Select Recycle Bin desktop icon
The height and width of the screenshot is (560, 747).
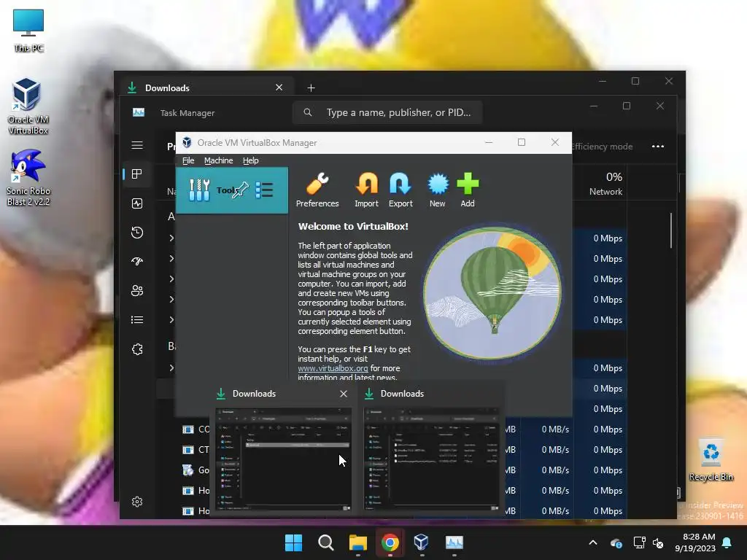(711, 459)
